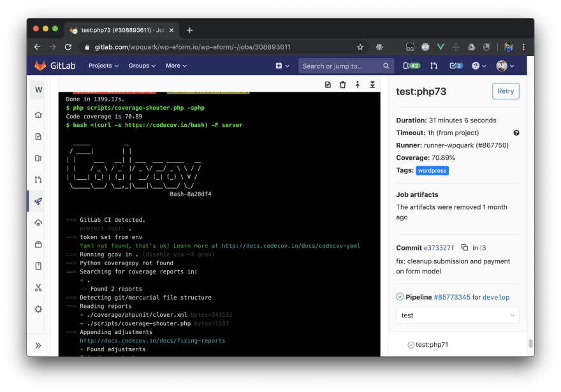Click timeout help question icon
The height and width of the screenshot is (392, 561).
[516, 133]
